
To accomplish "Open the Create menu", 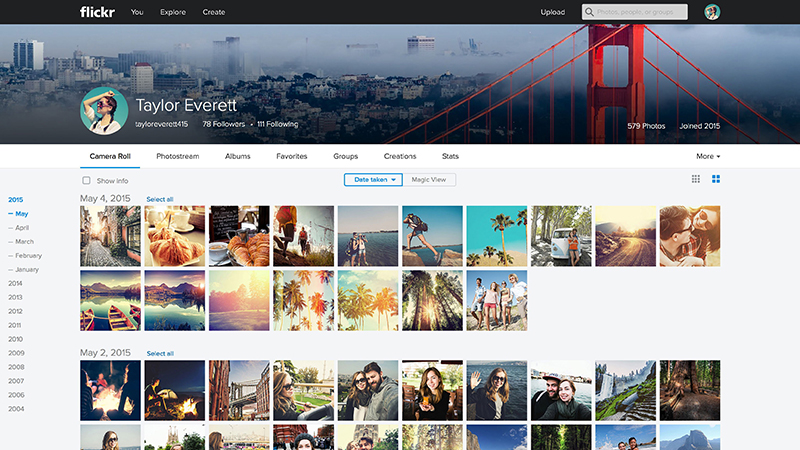I will (214, 12).
